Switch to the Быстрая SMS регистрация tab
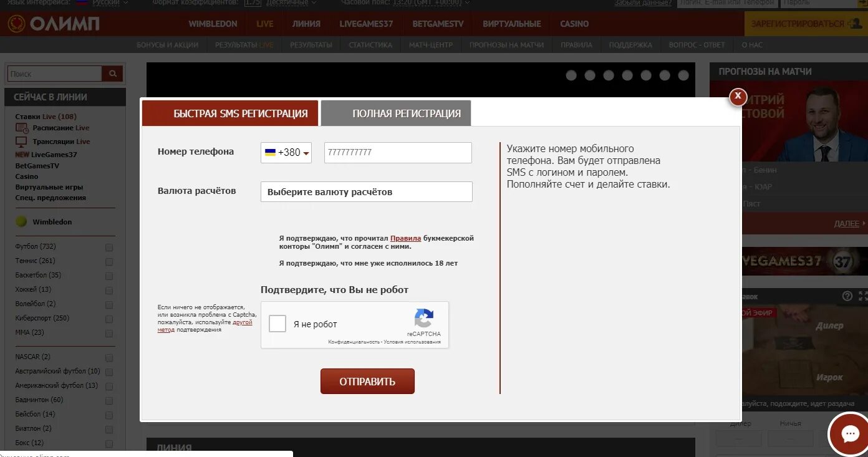 coord(230,113)
